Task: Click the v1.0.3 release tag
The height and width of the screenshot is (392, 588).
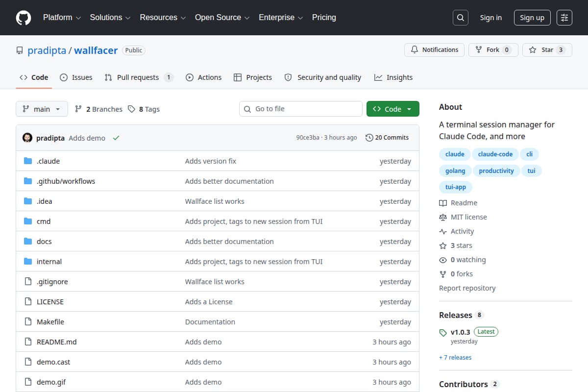Action: (x=460, y=332)
